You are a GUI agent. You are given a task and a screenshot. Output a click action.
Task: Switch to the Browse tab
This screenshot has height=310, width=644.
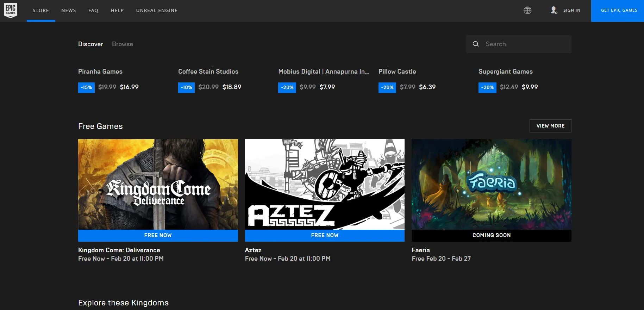point(123,44)
